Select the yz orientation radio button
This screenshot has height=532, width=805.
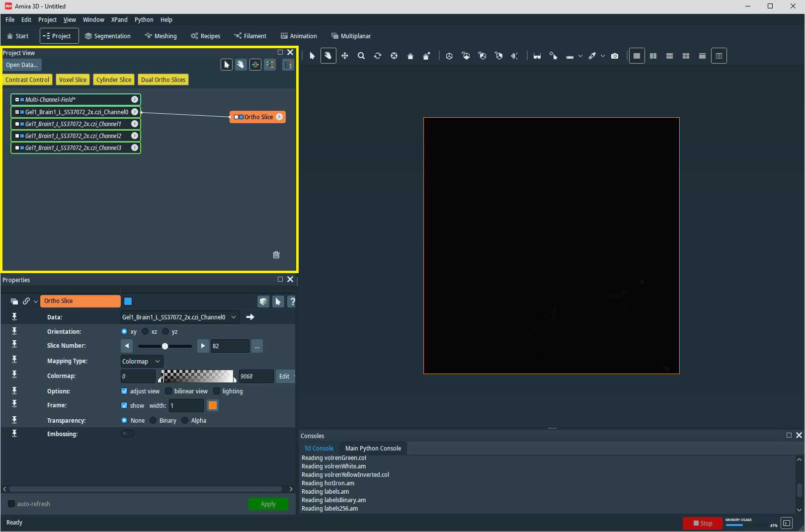pos(165,331)
